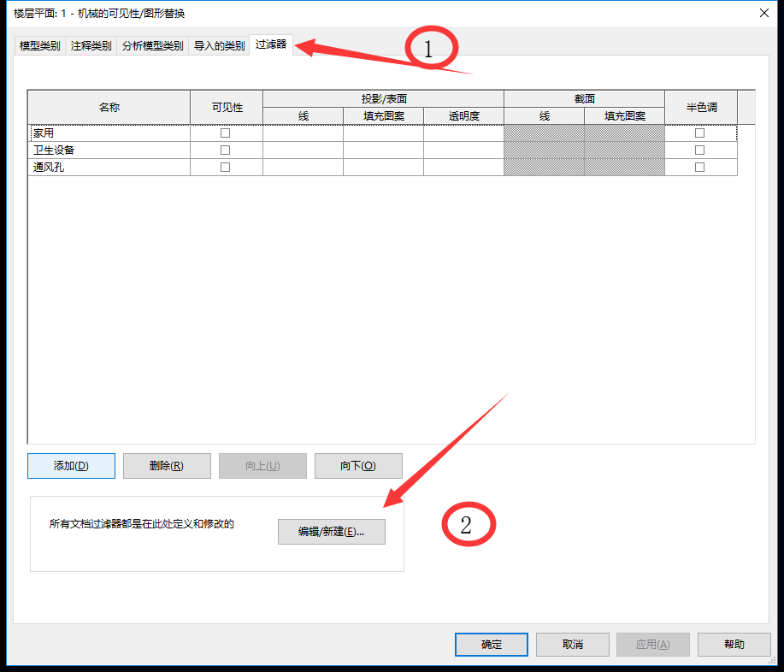Click the 半色调 column header

[x=702, y=108]
